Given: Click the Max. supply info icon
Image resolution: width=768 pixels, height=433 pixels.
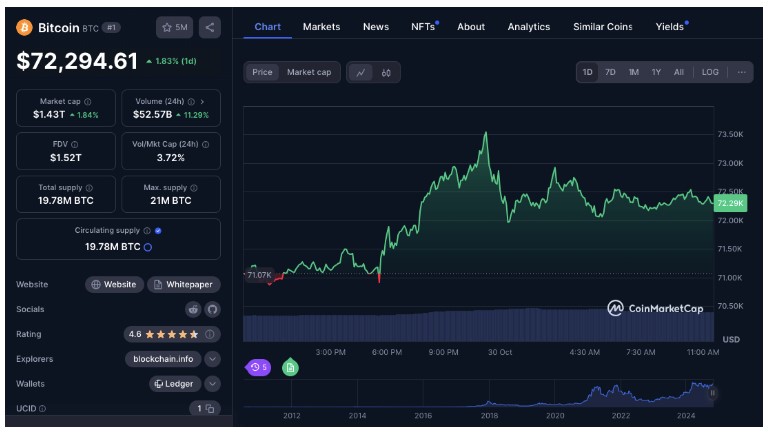Looking at the screenshot, I should (194, 188).
